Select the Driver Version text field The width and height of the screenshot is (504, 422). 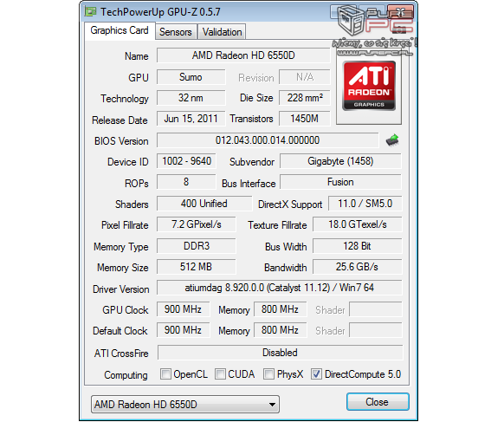click(x=280, y=288)
